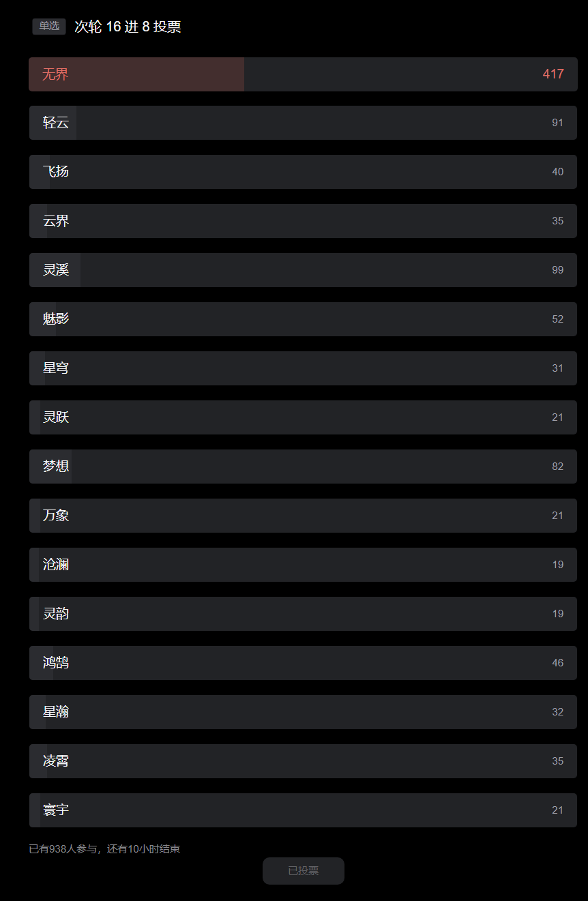Select the 星瀚 poll option
This screenshot has width=588, height=901.
303,712
